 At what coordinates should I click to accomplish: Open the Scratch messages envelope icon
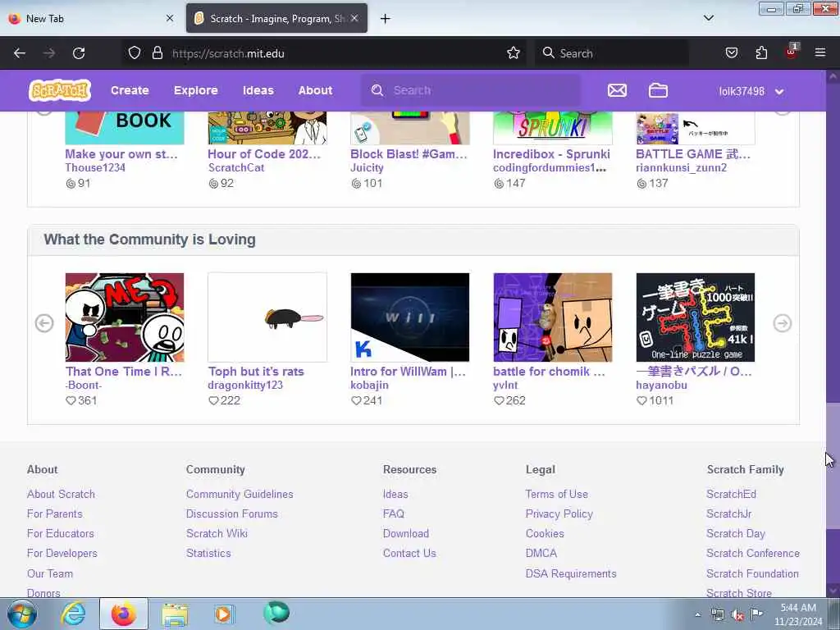[x=617, y=90]
